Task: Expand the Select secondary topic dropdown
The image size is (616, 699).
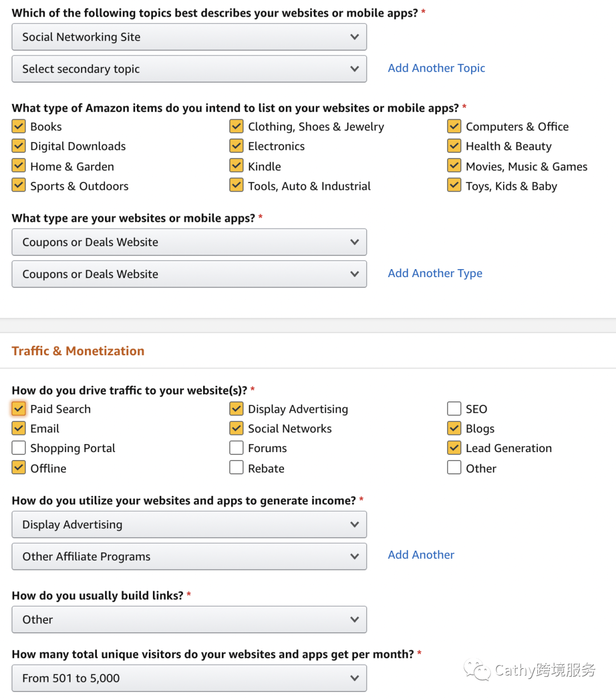Action: 189,69
